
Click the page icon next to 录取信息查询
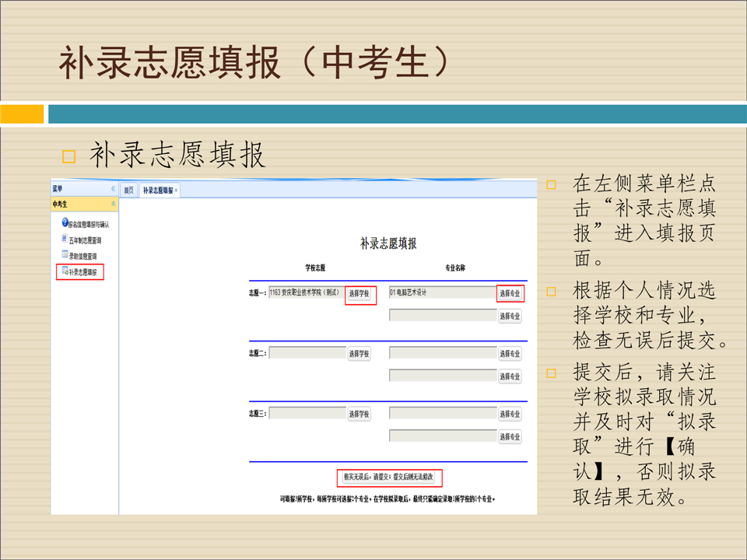64,255
